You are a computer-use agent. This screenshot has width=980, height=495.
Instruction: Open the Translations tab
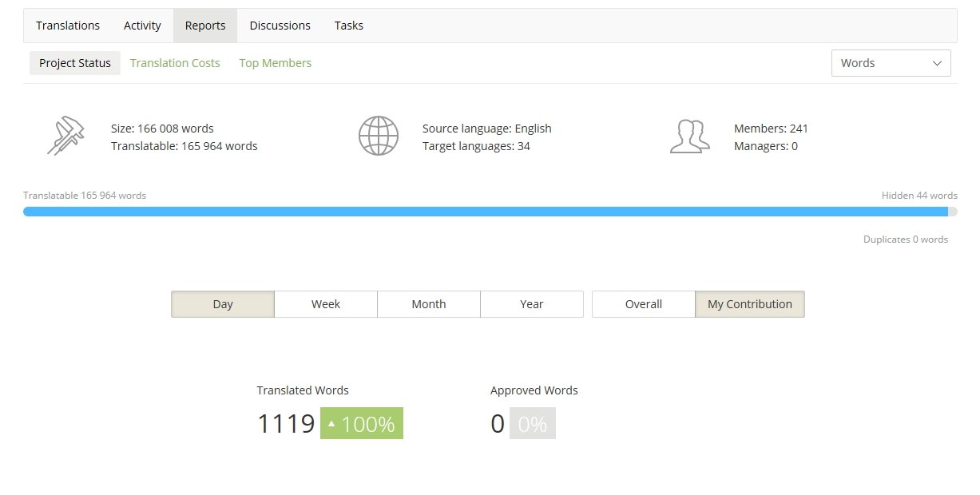[x=68, y=26]
